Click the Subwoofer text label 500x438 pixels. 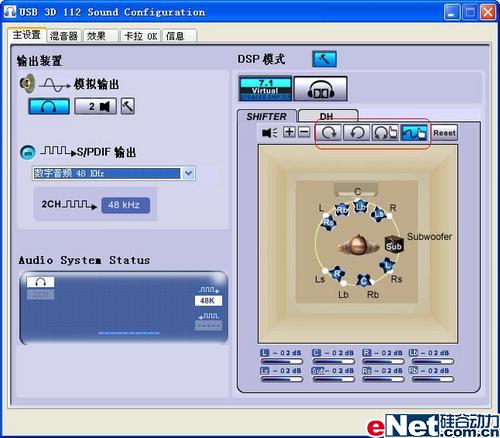[429, 237]
